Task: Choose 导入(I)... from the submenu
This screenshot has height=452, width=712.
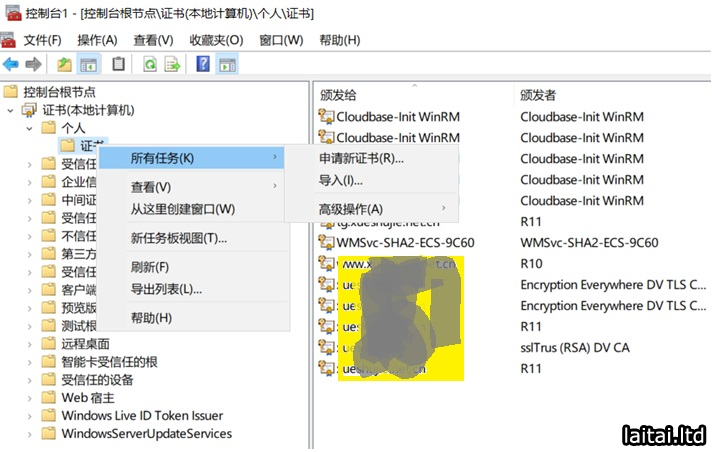Action: click(340, 181)
